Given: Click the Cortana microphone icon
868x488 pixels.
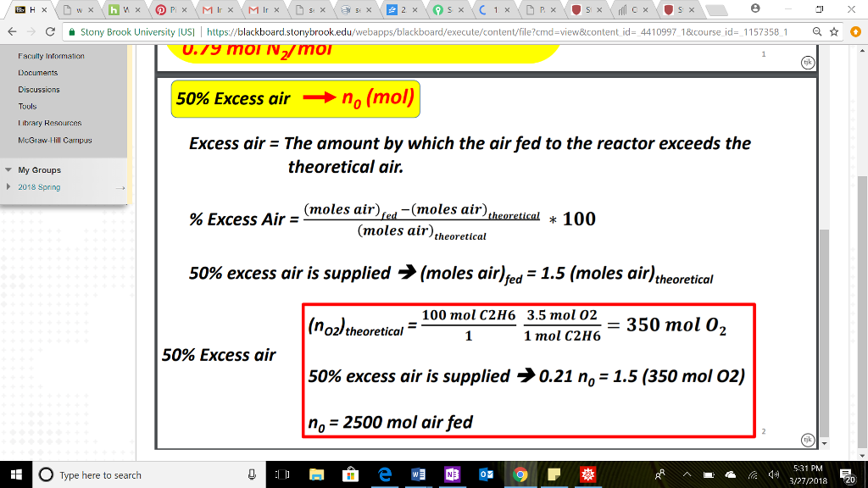Looking at the screenshot, I should coord(252,474).
